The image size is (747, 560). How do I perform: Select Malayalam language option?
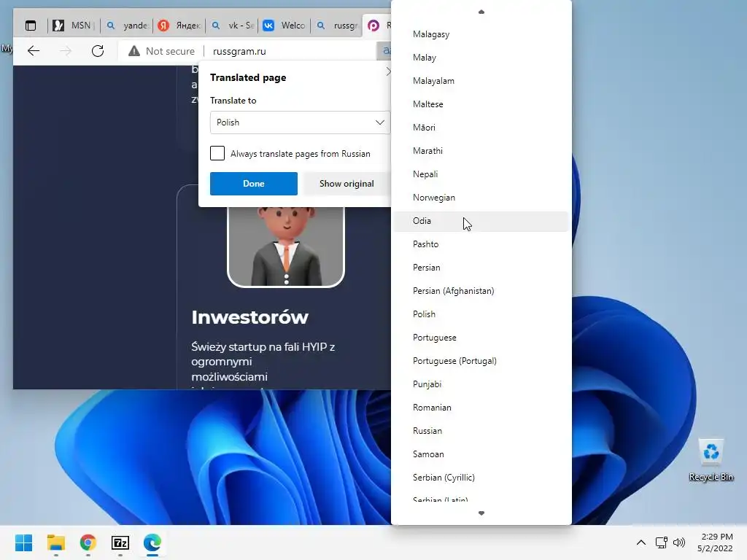coord(481,81)
